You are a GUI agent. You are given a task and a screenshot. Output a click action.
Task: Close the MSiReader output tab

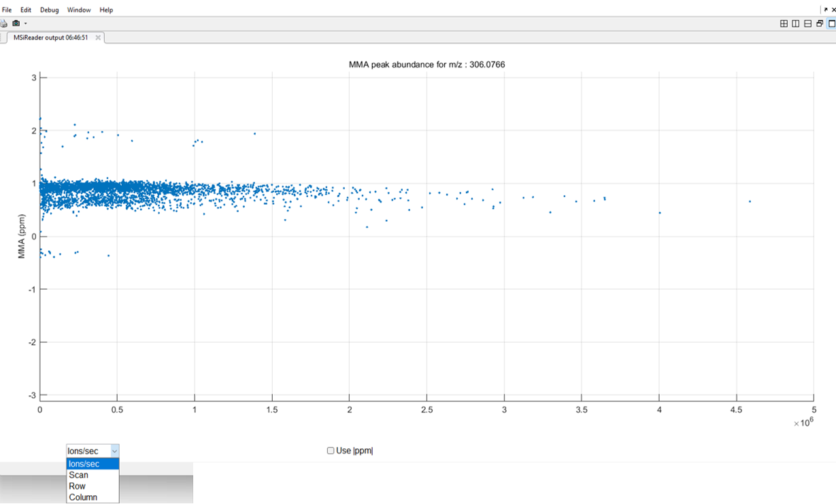click(98, 37)
